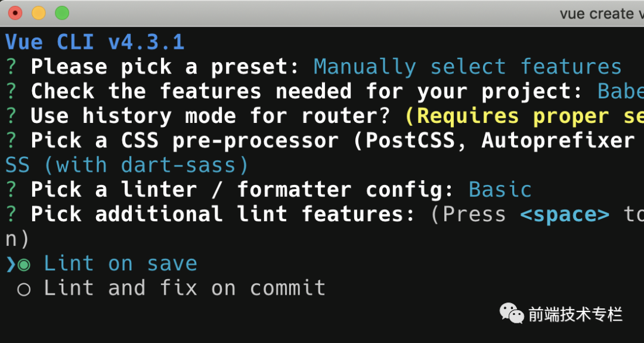Toggle the selected Lint on save radio
This screenshot has height=343, width=644.
[x=24, y=265]
